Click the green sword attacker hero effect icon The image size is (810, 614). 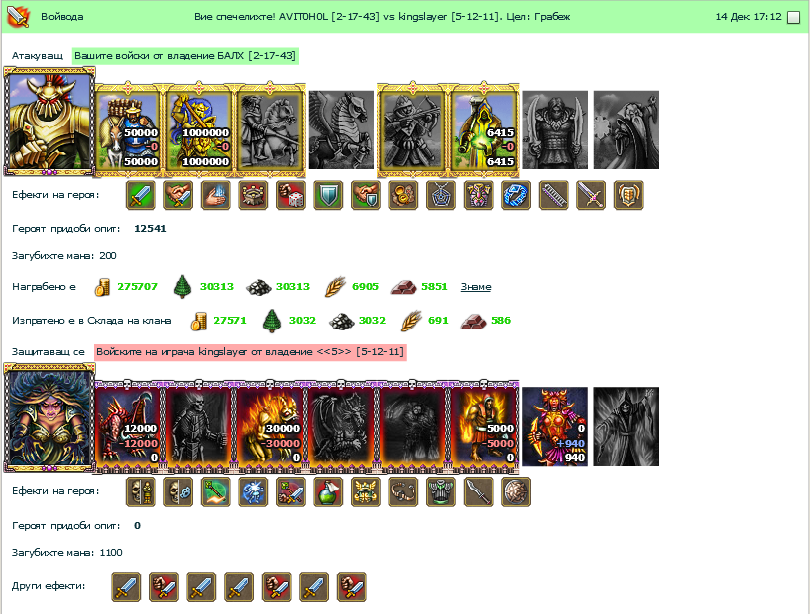click(x=141, y=195)
